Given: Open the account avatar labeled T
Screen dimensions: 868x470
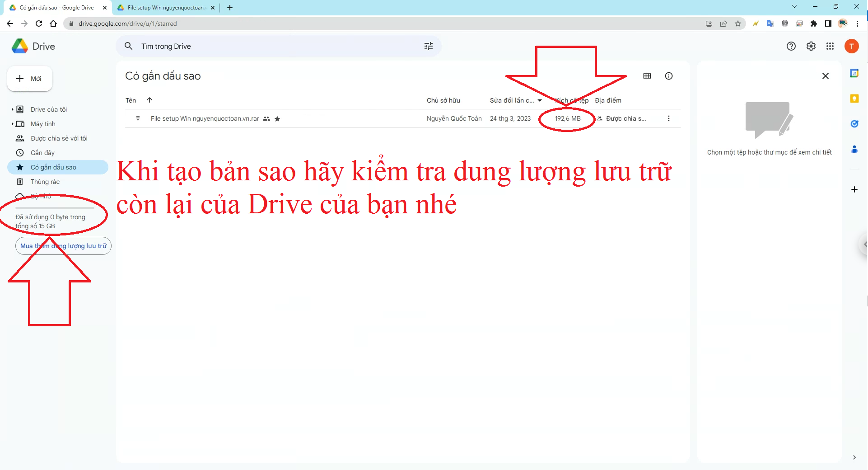Looking at the screenshot, I should [851, 46].
